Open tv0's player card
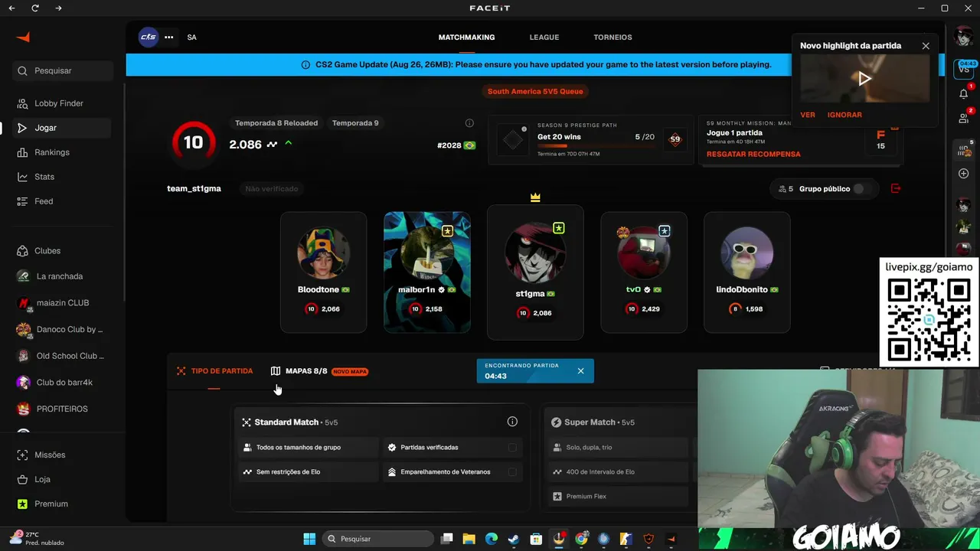The height and width of the screenshot is (551, 980). 644,272
